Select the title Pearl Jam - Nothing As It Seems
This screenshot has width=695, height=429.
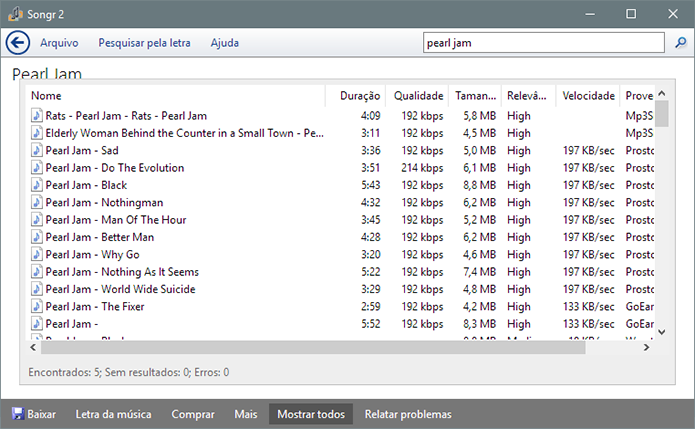click(x=122, y=272)
